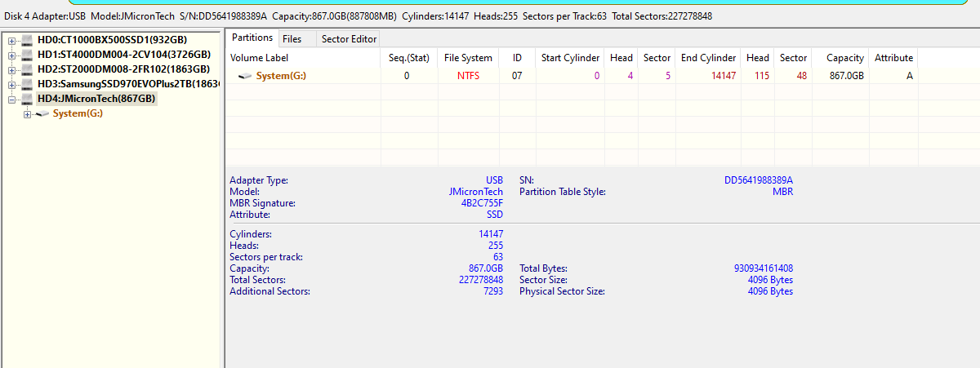Expand the HD1:ST4000DM004 tree node
The width and height of the screenshot is (980, 368).
coord(11,55)
